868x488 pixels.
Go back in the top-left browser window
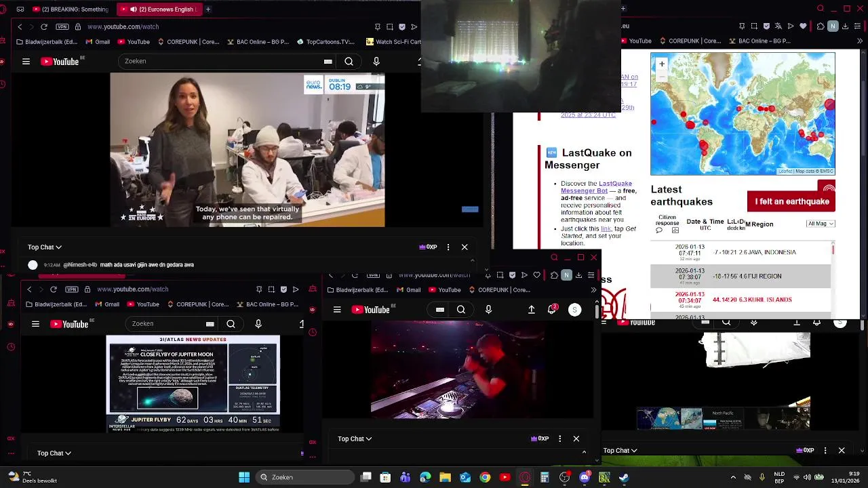point(20,26)
